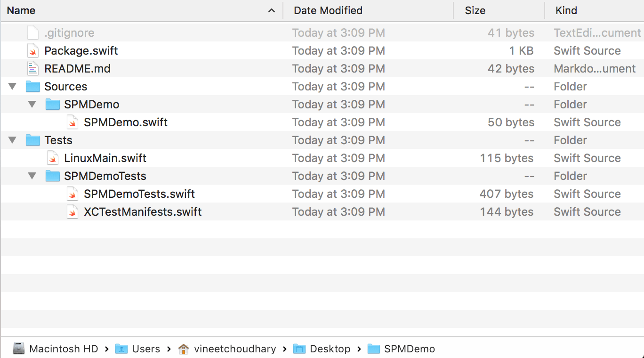644x358 pixels.
Task: Click the SPMDemoTests folder icon
Action: click(x=52, y=176)
